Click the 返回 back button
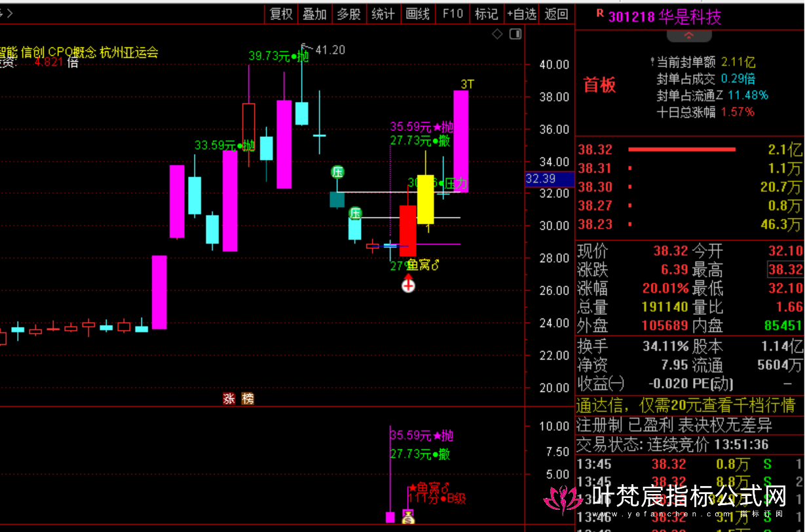805x532 pixels. (556, 14)
